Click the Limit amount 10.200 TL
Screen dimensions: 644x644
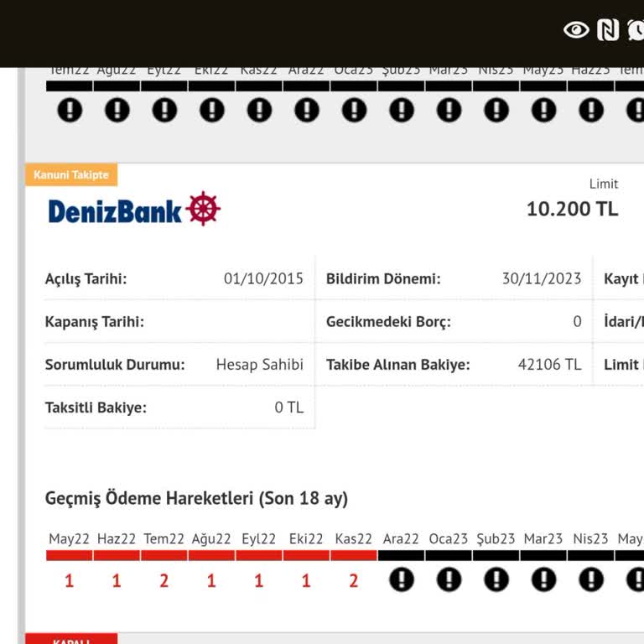[572, 209]
